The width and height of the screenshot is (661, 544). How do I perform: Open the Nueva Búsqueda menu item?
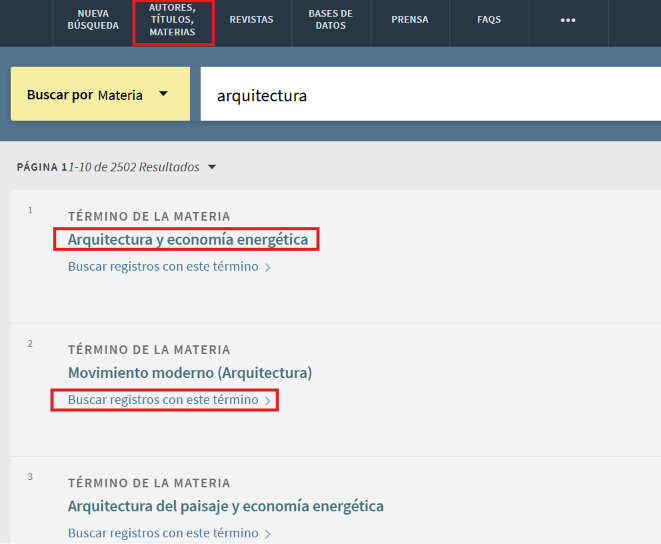pos(93,20)
